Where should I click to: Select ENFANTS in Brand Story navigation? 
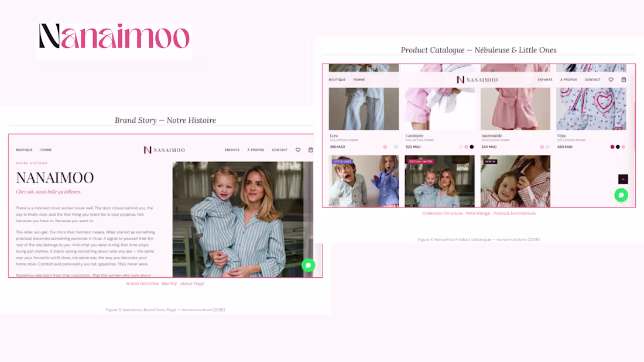tap(232, 150)
